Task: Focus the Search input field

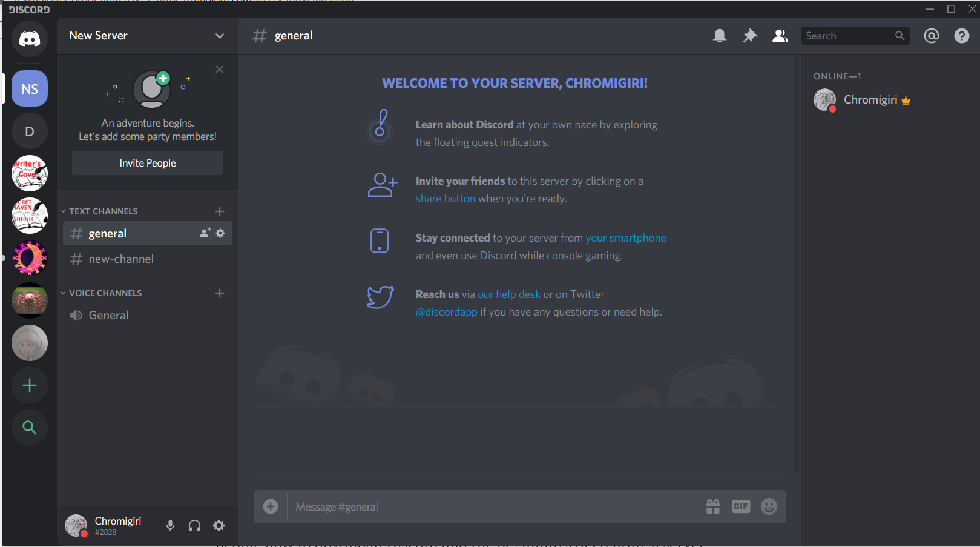Action: point(855,36)
